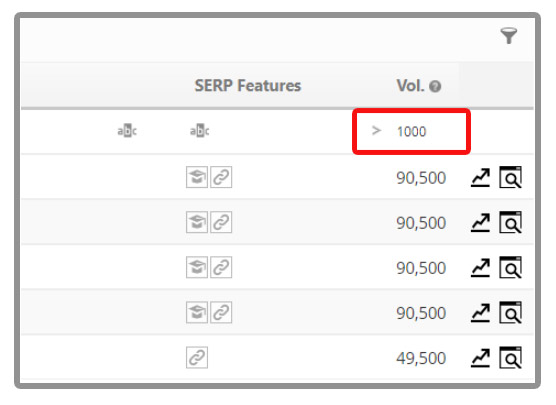
Task: Click link SERP feature icon in 49,500 row
Action: pos(197,357)
